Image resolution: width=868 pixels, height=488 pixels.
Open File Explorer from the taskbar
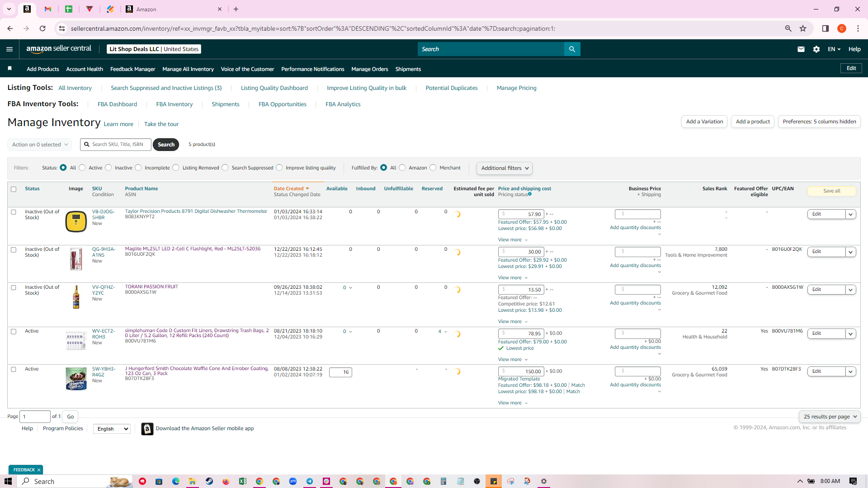coord(192,481)
